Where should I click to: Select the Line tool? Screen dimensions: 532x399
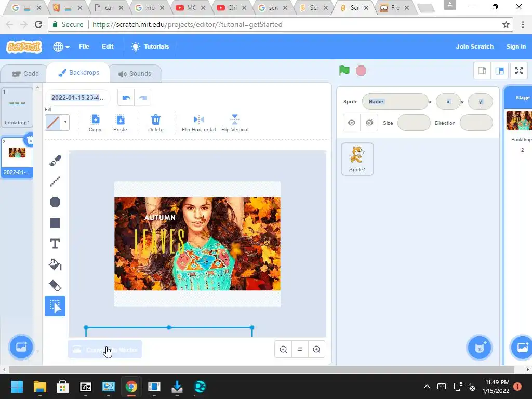55,181
